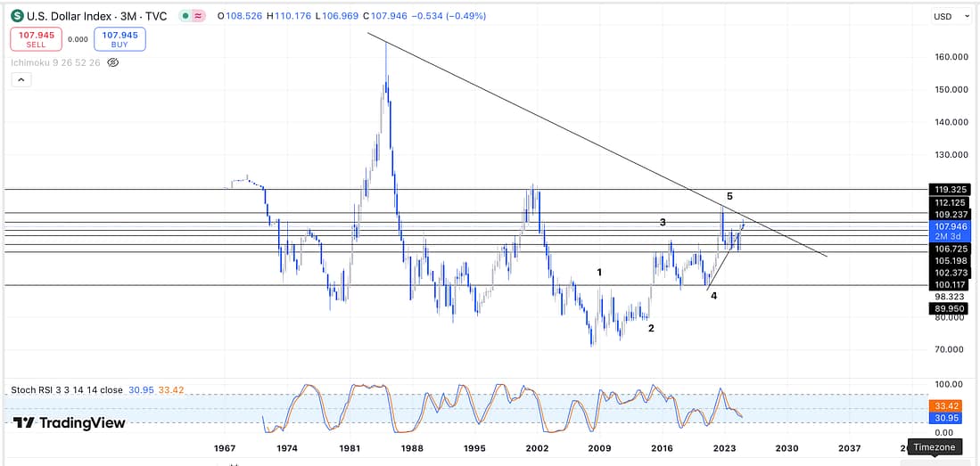The image size is (980, 466).
Task: Click the wave label 5 marker on chart
Action: [x=729, y=196]
